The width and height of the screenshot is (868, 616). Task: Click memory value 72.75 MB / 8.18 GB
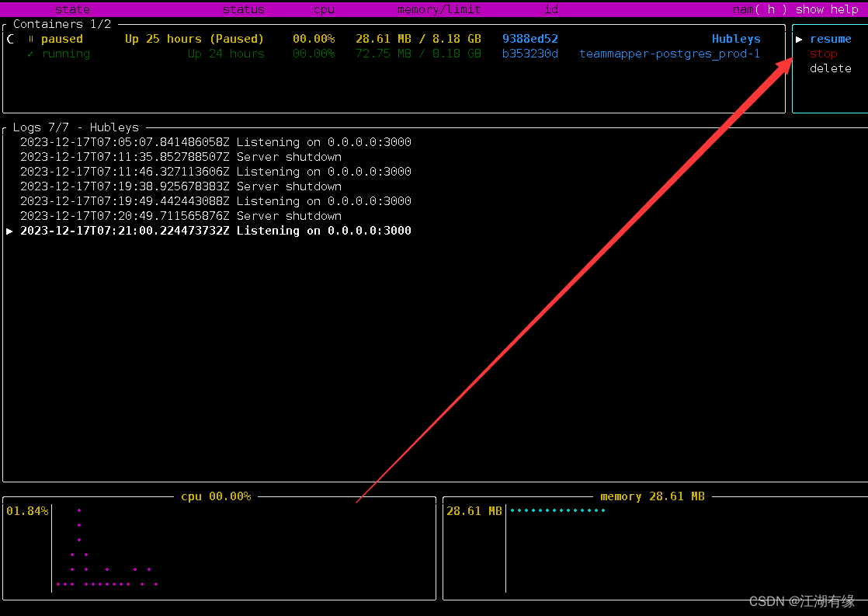pos(418,54)
